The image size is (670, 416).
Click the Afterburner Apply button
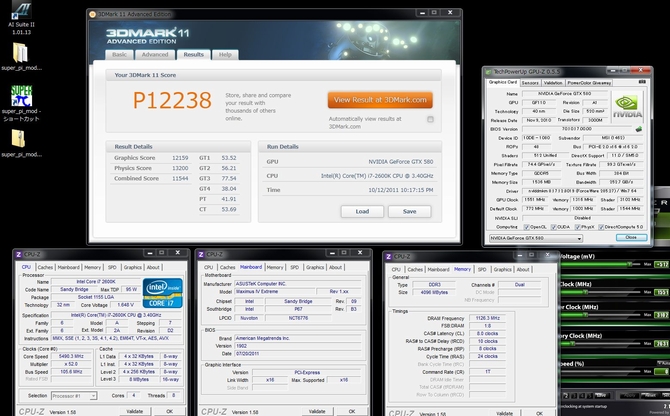tap(629, 395)
